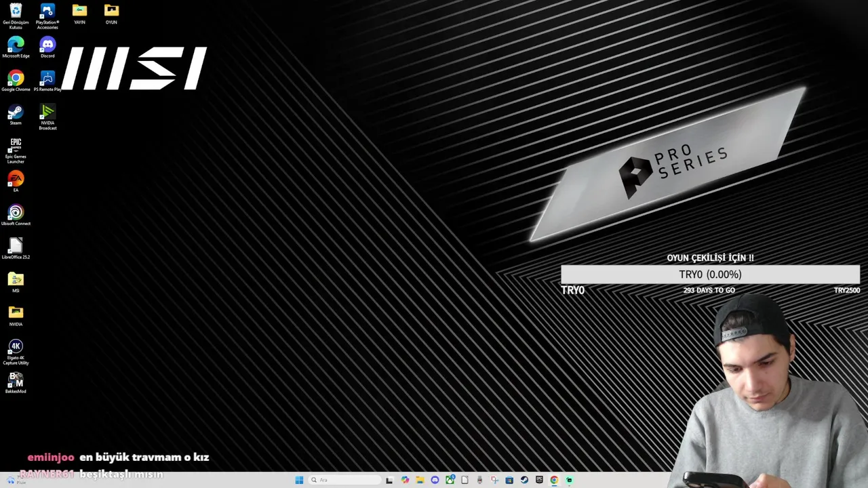Open the Geri Dönüşüm Kutusu recycle bin
Screen dimensions: 868x488
tap(16, 16)
